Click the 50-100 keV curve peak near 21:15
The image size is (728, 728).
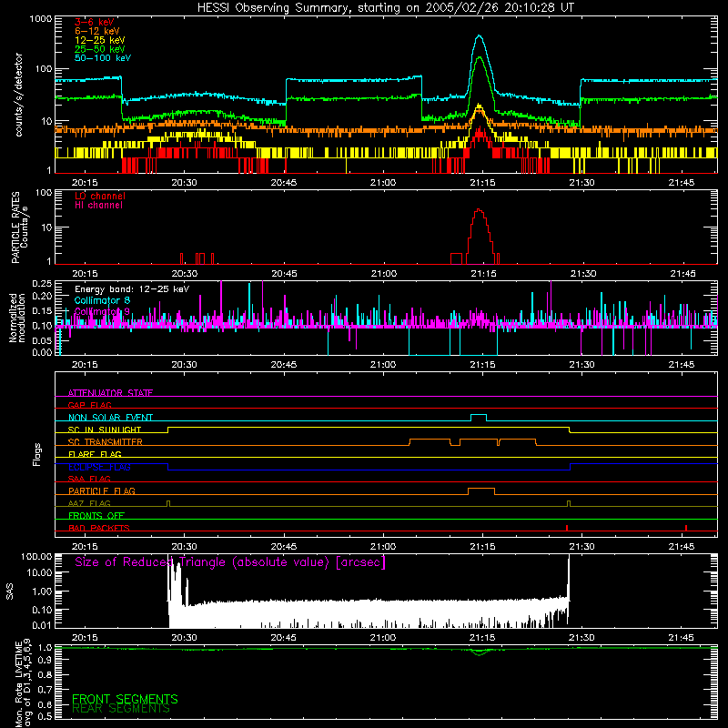tap(480, 35)
